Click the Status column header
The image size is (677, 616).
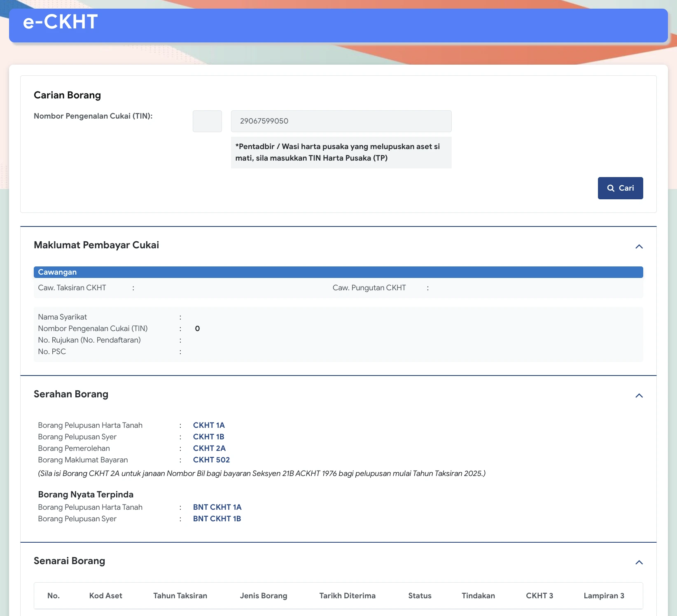pos(420,596)
